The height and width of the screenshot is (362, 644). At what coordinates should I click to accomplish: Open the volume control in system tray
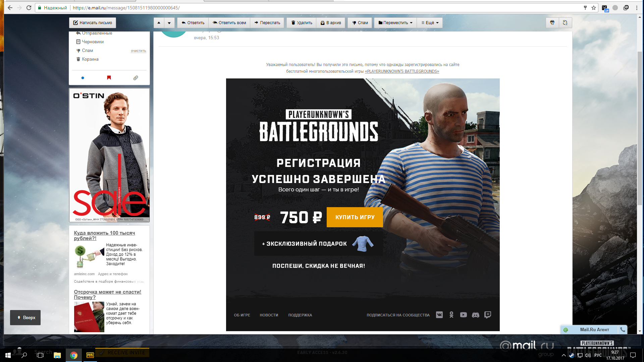[x=588, y=355]
